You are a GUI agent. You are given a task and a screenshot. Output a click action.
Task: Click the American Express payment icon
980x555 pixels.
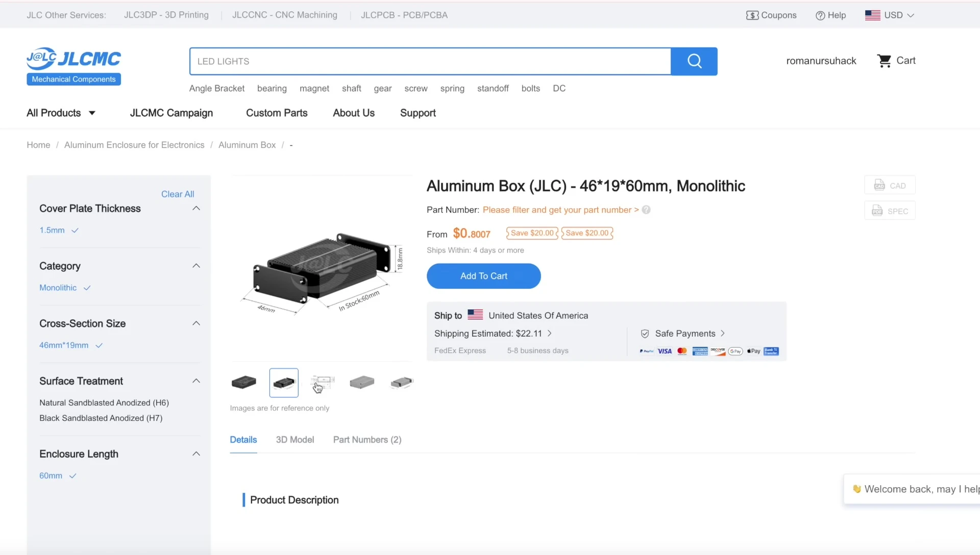click(x=700, y=351)
